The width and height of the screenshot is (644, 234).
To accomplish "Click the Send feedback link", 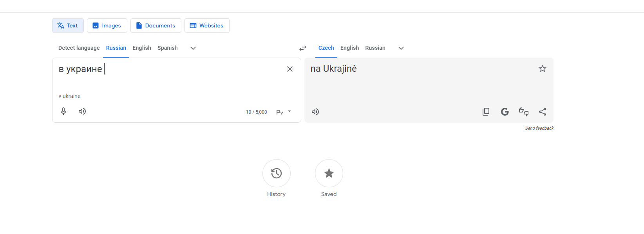I will coord(539,128).
